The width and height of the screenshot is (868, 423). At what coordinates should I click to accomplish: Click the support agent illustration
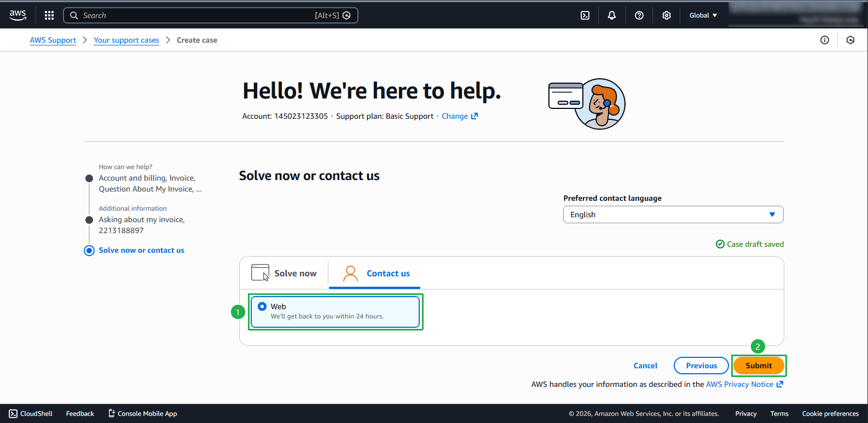(587, 103)
